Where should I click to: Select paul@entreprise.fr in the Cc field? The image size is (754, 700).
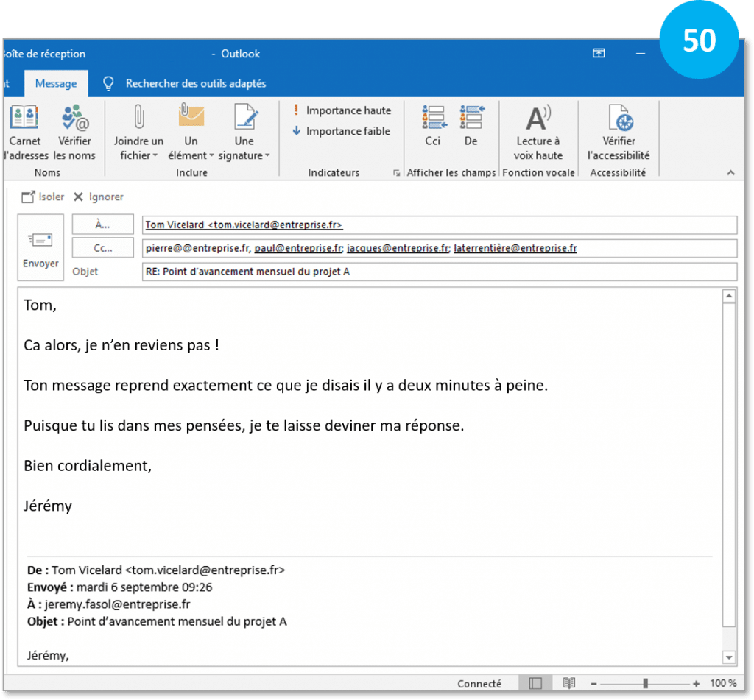[298, 249]
